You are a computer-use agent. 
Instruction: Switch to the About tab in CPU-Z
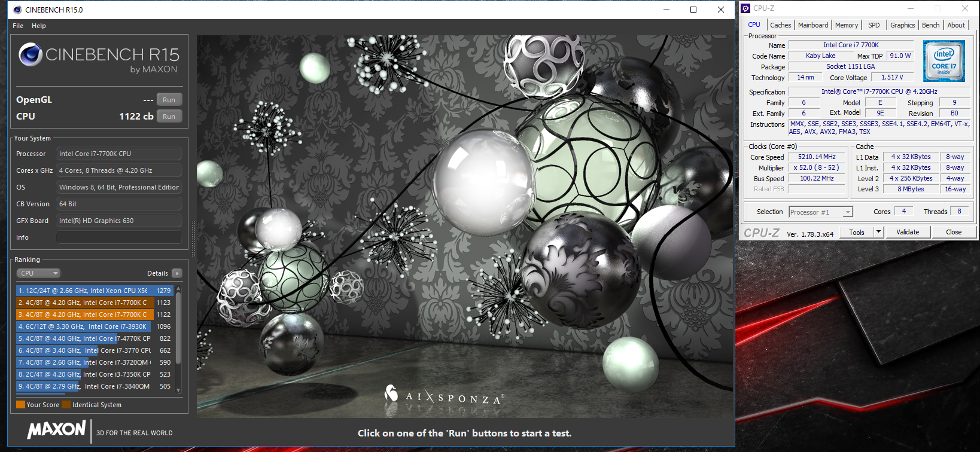[956, 25]
